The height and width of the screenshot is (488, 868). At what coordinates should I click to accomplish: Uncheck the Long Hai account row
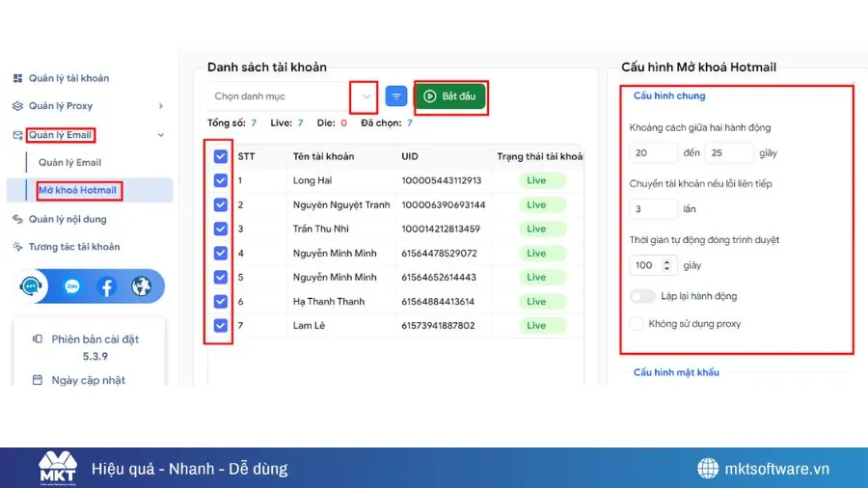[220, 180]
